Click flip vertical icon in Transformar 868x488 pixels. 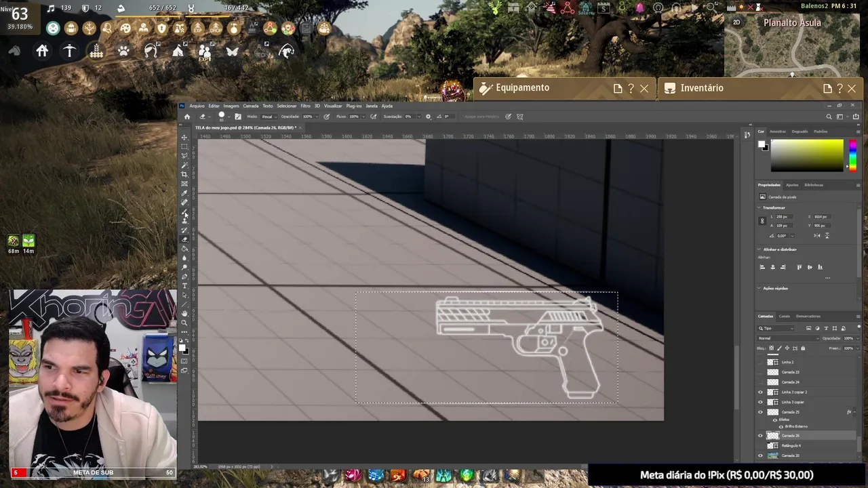(x=827, y=235)
